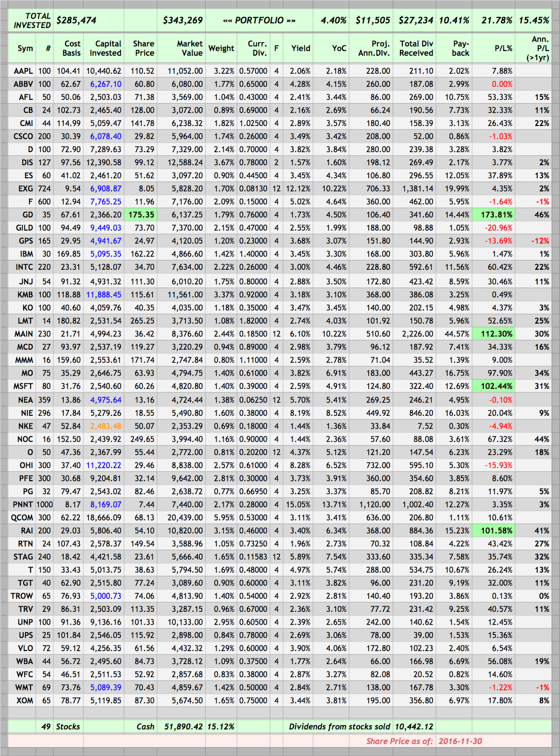This screenshot has width=560, height=756.
Task: Click the GD P/L% cell 173.81%
Action: (x=493, y=215)
